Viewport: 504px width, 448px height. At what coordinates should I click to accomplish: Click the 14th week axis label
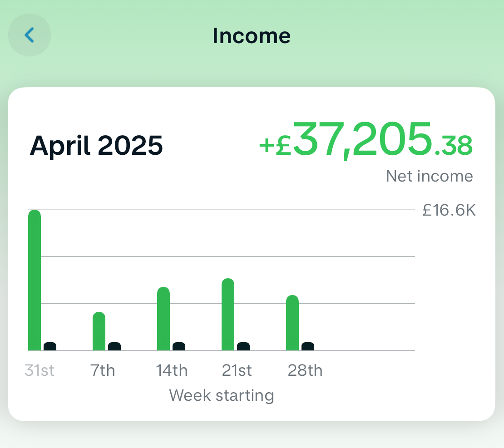click(172, 370)
